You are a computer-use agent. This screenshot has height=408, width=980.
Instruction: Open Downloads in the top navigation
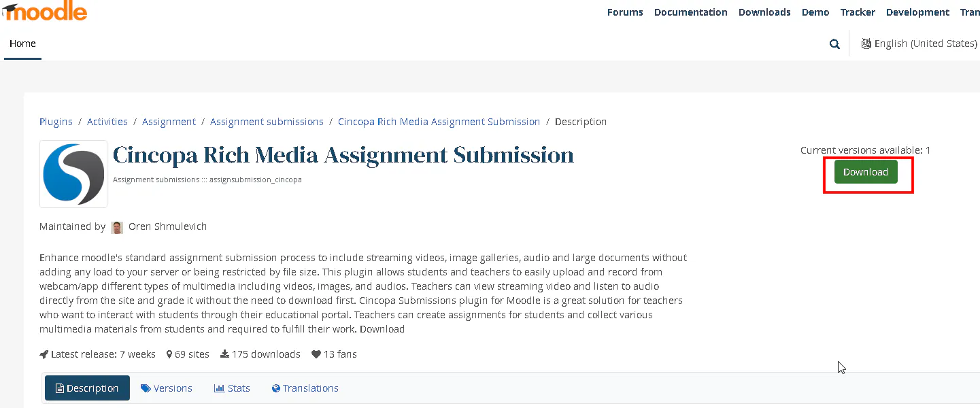click(x=764, y=12)
